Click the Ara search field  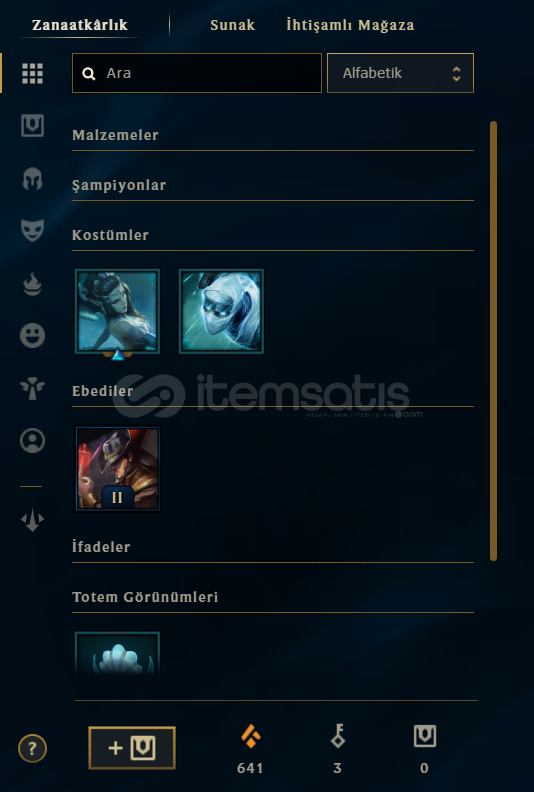(197, 73)
